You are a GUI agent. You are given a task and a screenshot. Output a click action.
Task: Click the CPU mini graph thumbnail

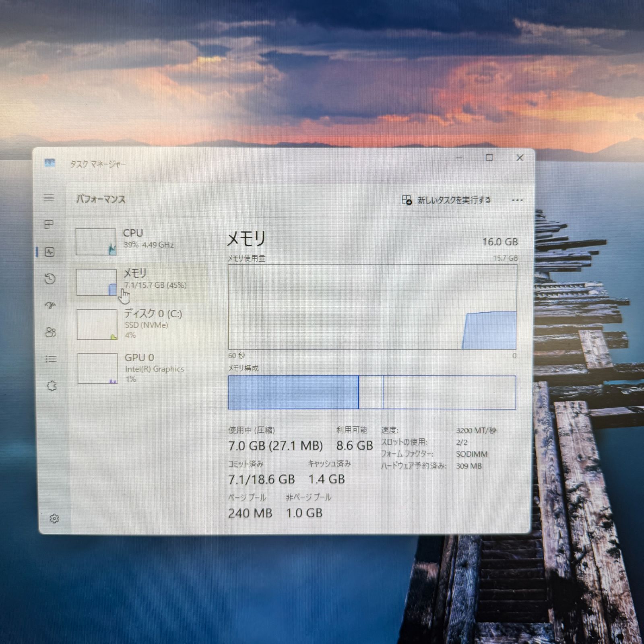(x=96, y=242)
